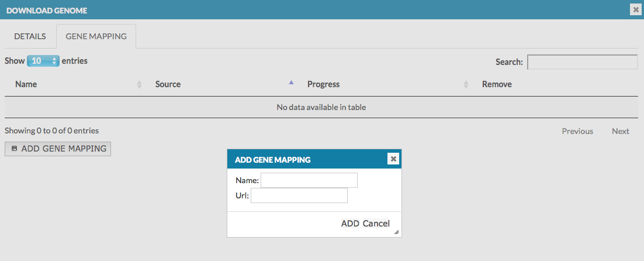Confirm with the ADD button in dialog
This screenshot has width=644, height=261.
coord(350,224)
